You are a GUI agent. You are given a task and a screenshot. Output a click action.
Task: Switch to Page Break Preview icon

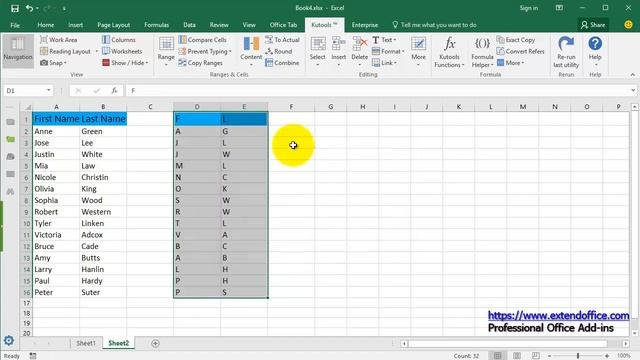[x=536, y=356]
